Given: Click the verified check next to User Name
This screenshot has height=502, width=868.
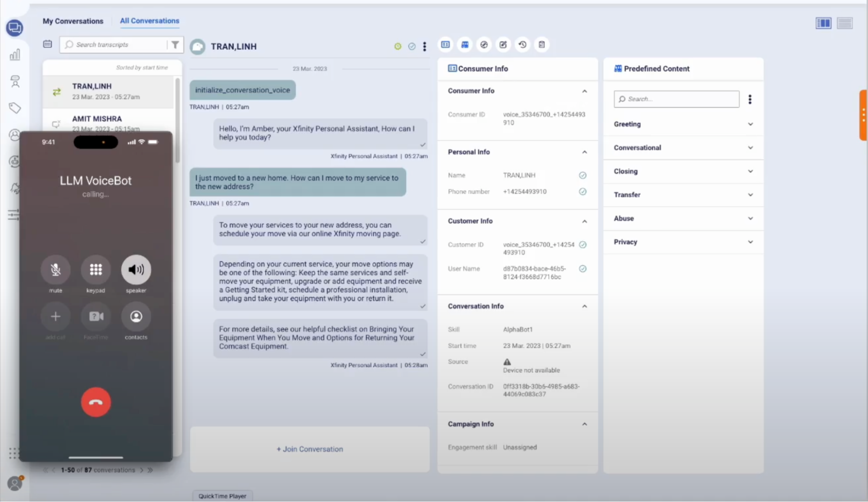Looking at the screenshot, I should [x=583, y=269].
